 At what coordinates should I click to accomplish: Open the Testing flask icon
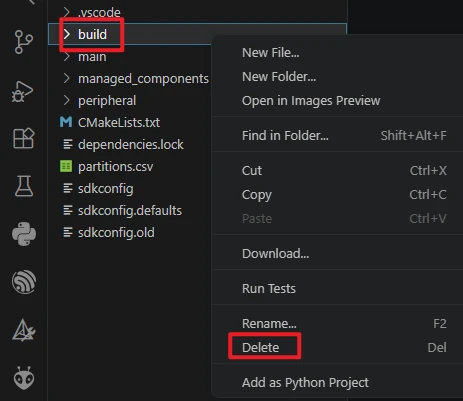click(24, 186)
